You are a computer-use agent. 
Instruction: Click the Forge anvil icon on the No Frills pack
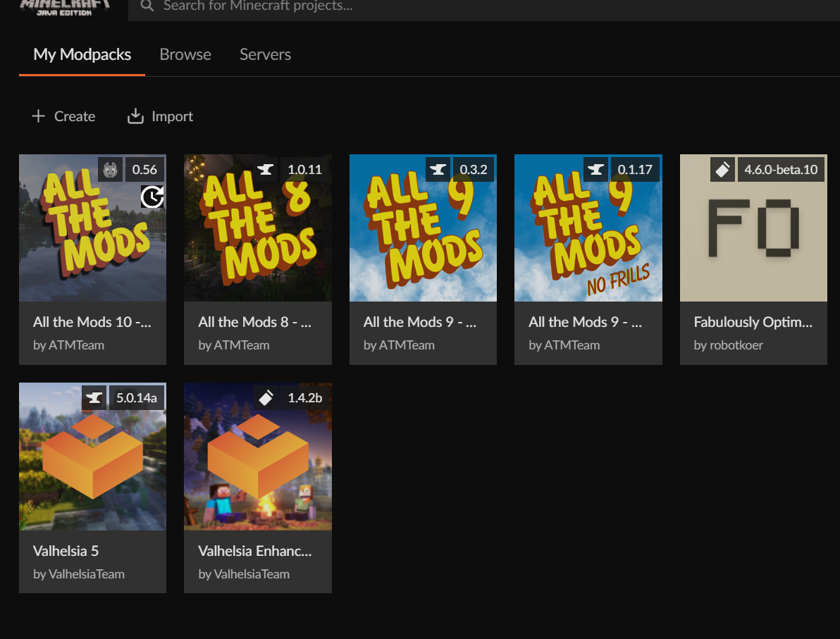[x=596, y=170]
